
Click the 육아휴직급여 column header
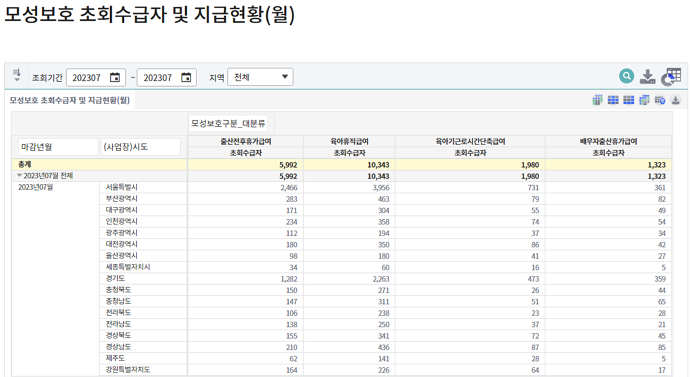click(349, 141)
